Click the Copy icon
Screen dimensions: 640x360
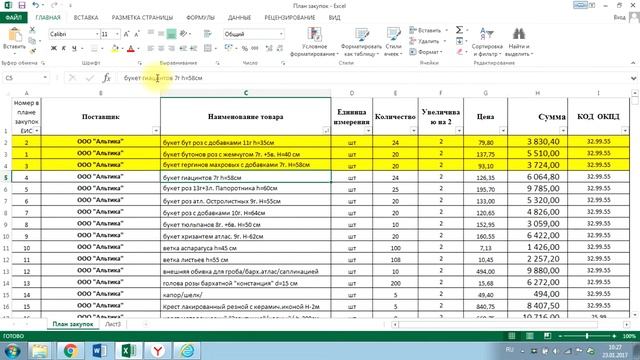[32, 40]
